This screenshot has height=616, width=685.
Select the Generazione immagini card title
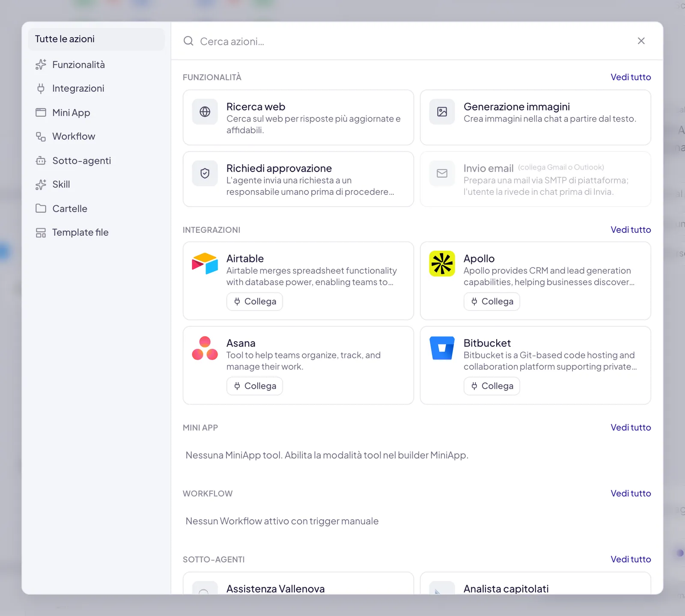coord(517,107)
